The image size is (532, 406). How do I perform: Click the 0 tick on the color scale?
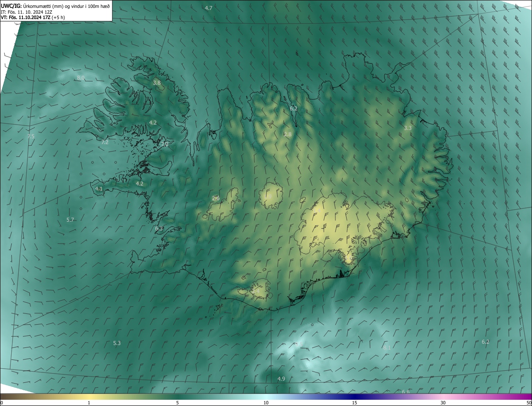(2, 403)
